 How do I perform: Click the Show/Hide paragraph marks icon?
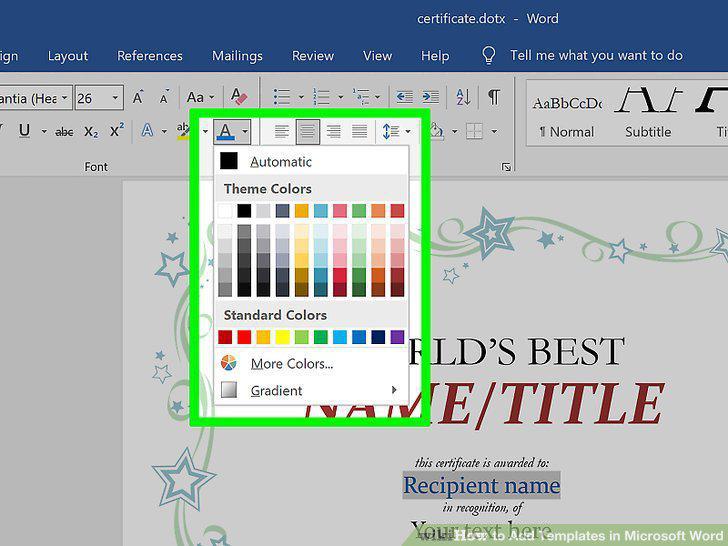coord(494,97)
